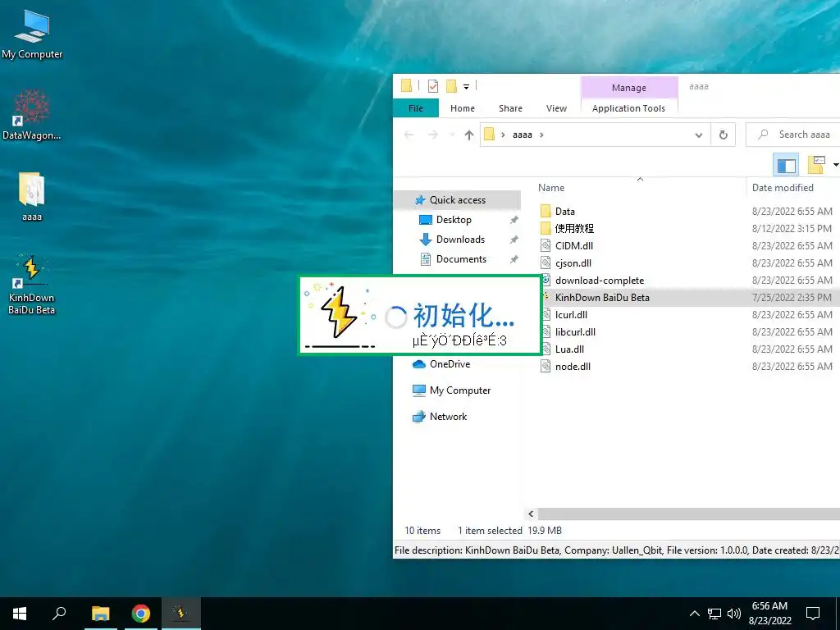840x630 pixels.
Task: Open recent locations dropdown arrow
Action: point(452,135)
